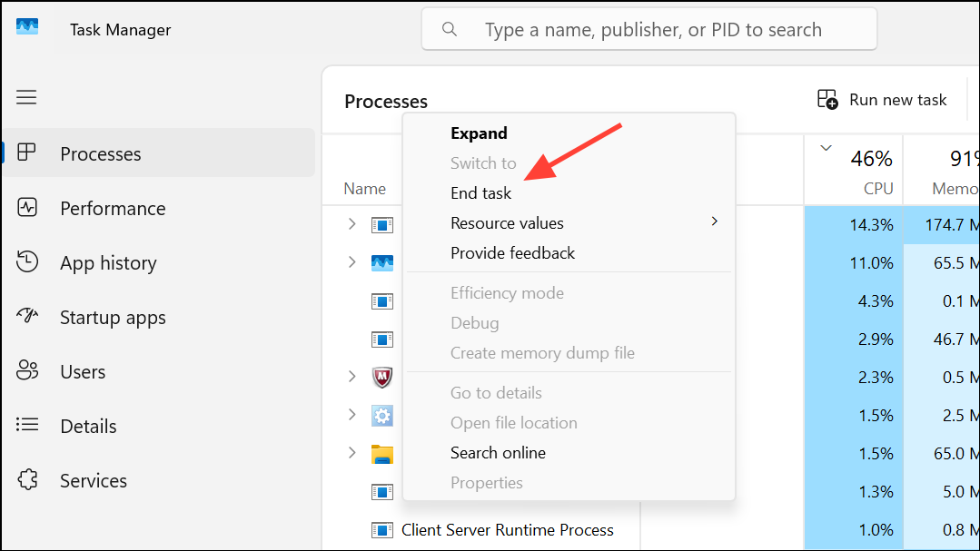Expand the McAfee process row

(351, 376)
